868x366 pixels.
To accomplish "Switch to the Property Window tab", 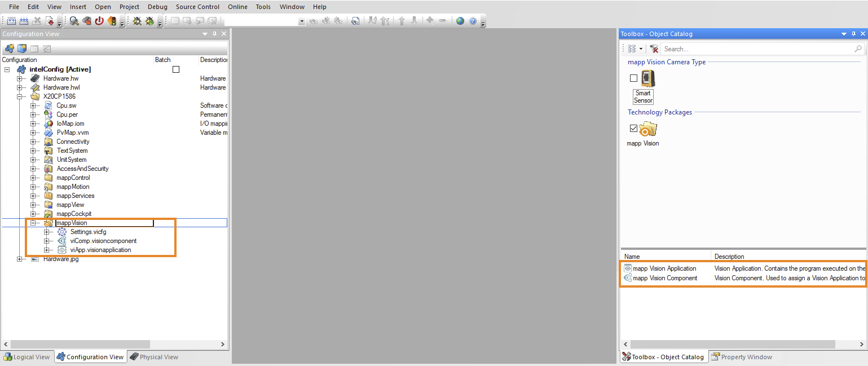I will [x=742, y=357].
